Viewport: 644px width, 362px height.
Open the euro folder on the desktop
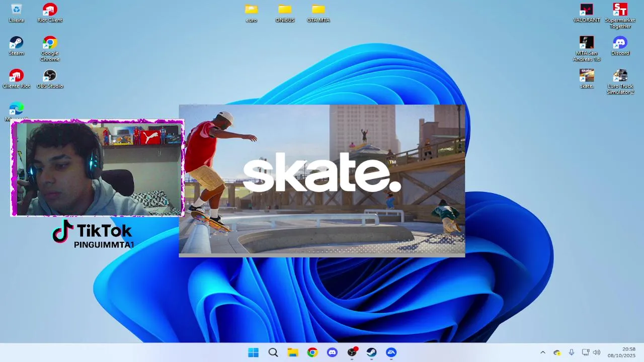(x=251, y=13)
